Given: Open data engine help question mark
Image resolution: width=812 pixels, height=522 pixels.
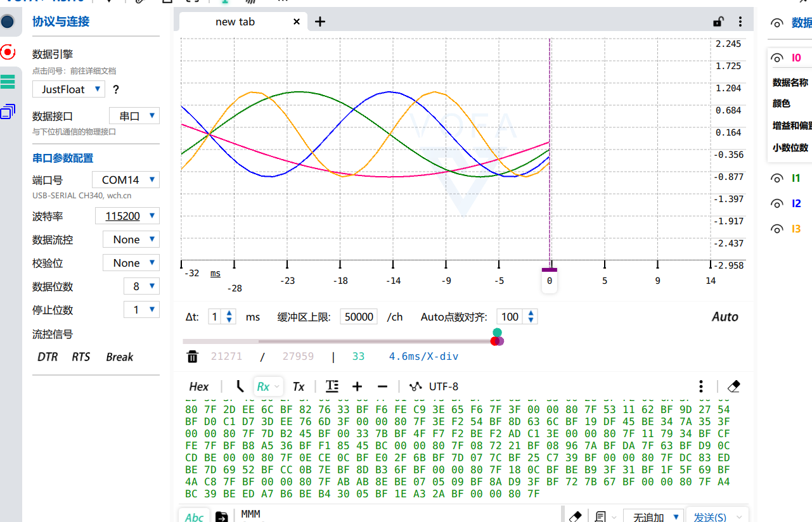Looking at the screenshot, I should [x=116, y=90].
